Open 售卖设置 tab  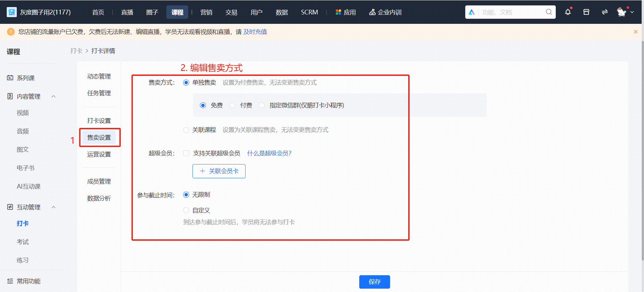point(99,138)
